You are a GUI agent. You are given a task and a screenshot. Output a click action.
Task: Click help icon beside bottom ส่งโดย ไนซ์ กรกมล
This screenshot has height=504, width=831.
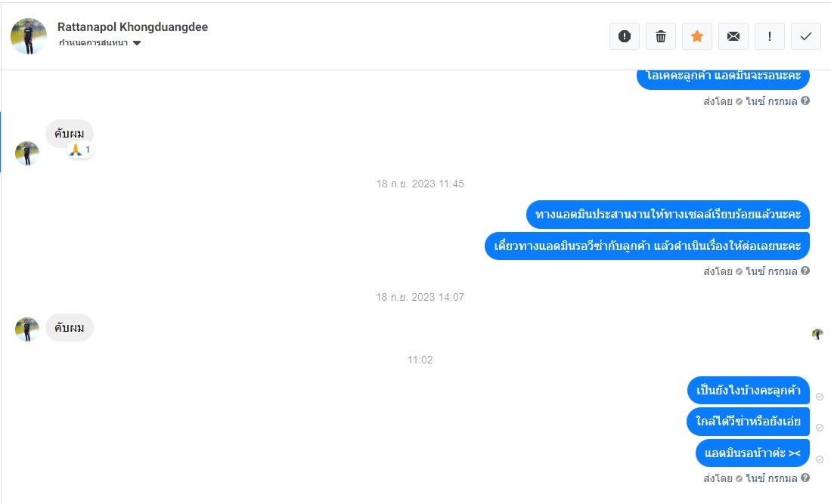tap(805, 478)
